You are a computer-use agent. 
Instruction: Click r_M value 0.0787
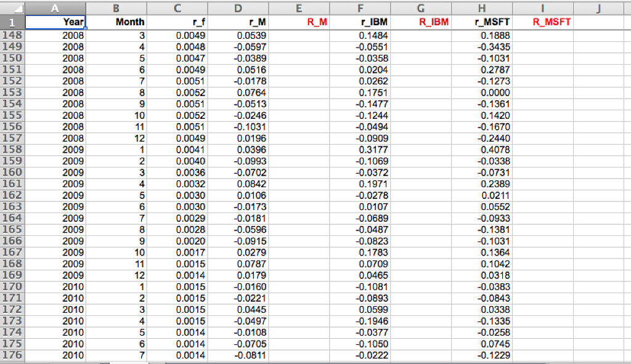[x=238, y=264]
